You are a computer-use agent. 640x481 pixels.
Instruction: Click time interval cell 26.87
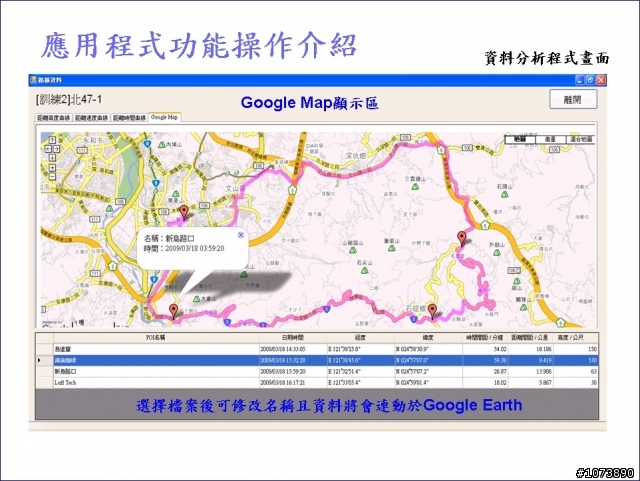485,372
